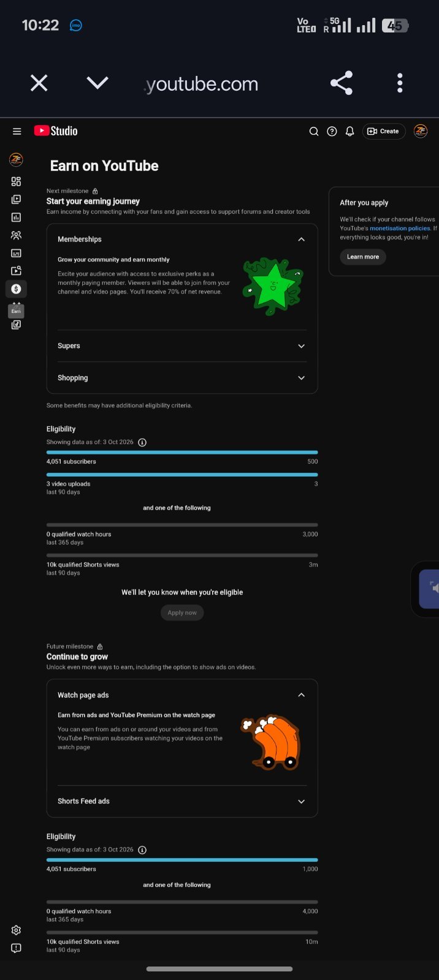Click the lock icon next to Next milestone
This screenshot has height=980, width=439.
point(95,191)
